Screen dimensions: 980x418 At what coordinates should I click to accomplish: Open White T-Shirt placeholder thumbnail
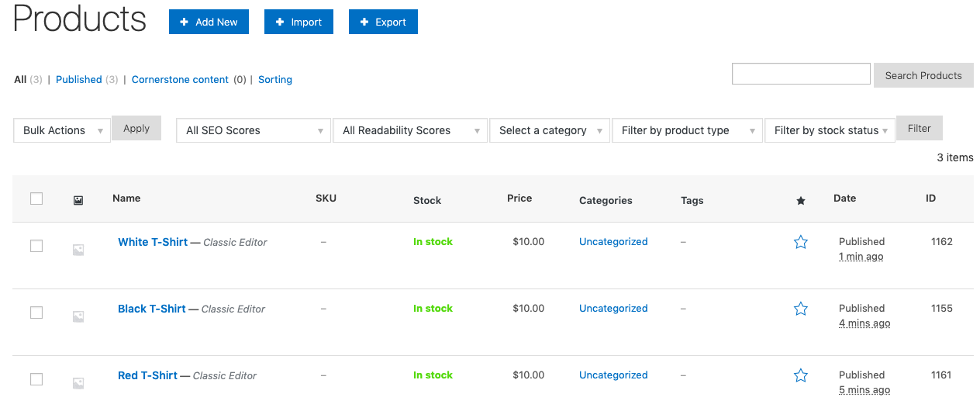pos(78,250)
